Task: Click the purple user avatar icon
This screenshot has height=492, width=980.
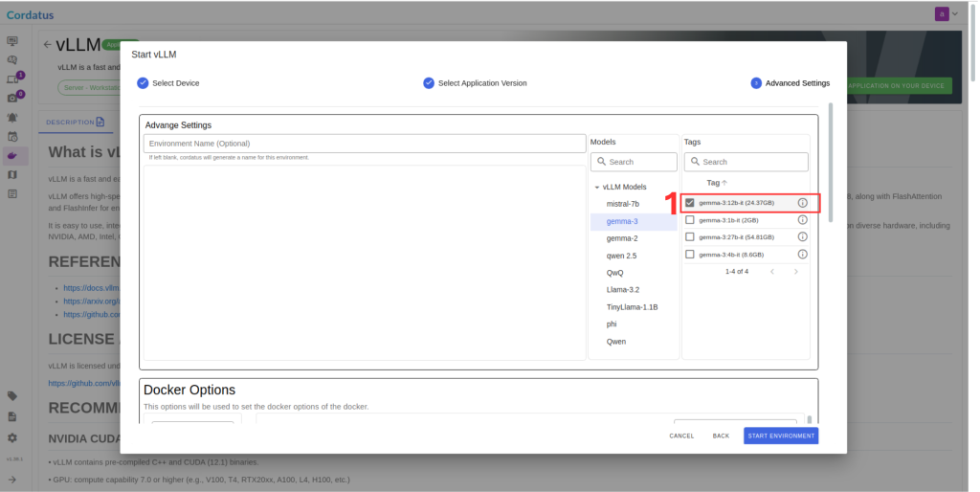Action: pyautogui.click(x=942, y=13)
